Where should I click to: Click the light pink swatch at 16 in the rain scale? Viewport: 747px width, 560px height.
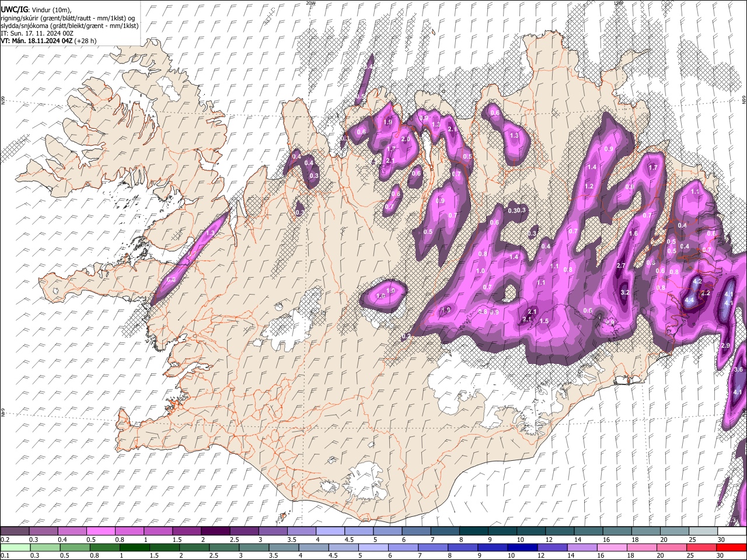click(611, 547)
